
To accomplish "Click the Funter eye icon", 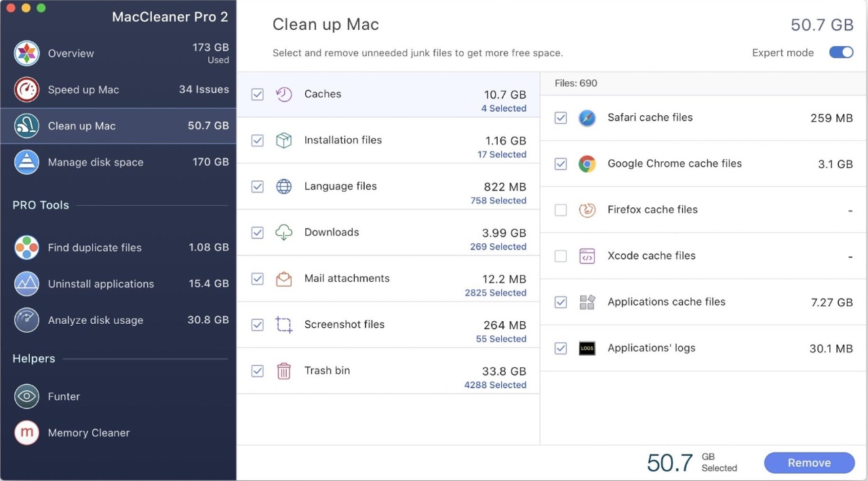I will (26, 396).
